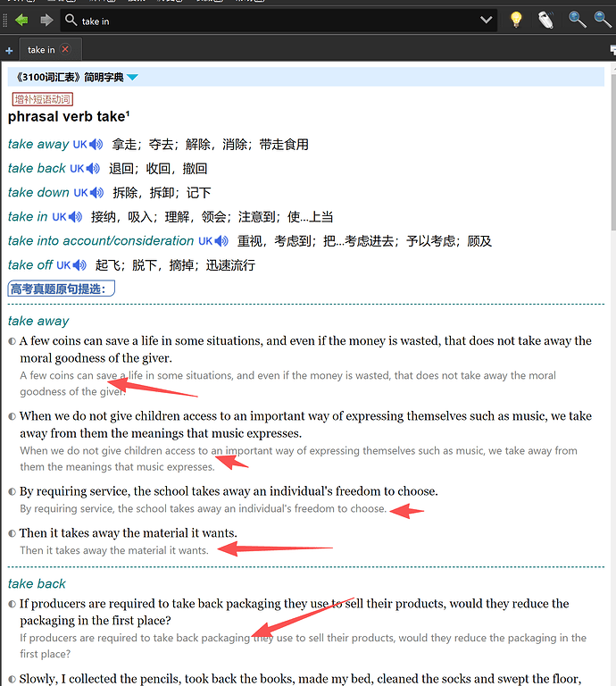
Task: Click the forward navigation arrow
Action: (46, 20)
